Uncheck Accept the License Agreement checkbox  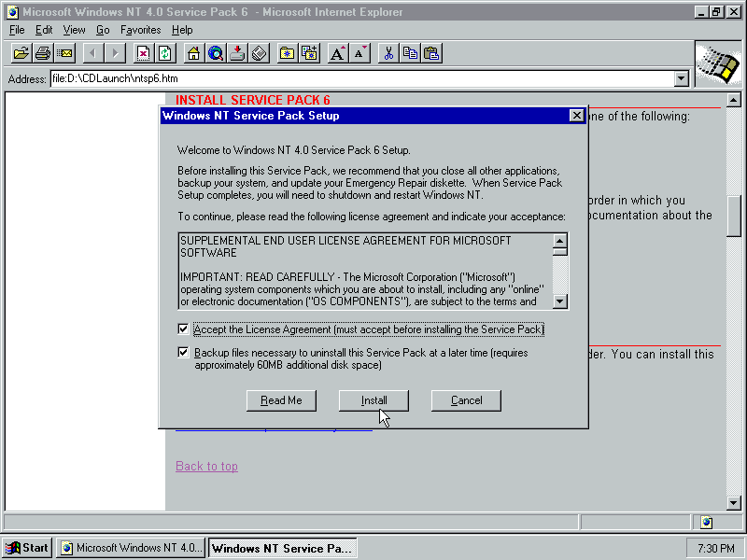(183, 329)
